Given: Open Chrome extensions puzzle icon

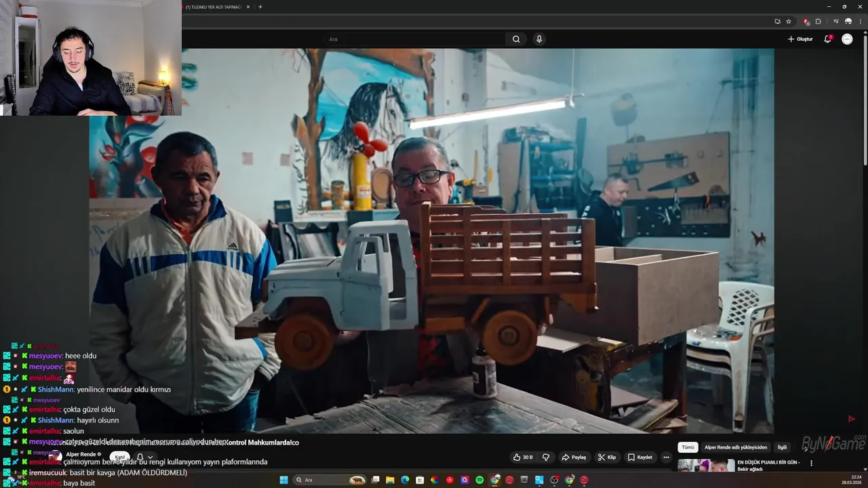Looking at the screenshot, I should pos(818,22).
